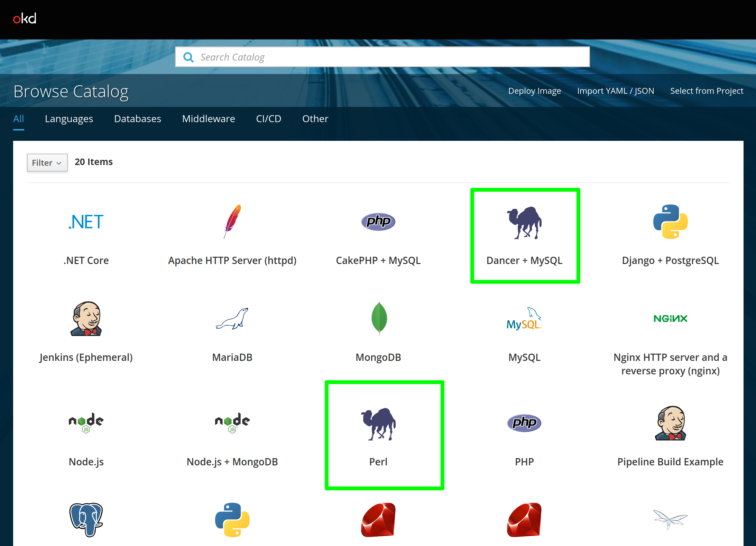Click the Browse Catalog heading

point(71,92)
